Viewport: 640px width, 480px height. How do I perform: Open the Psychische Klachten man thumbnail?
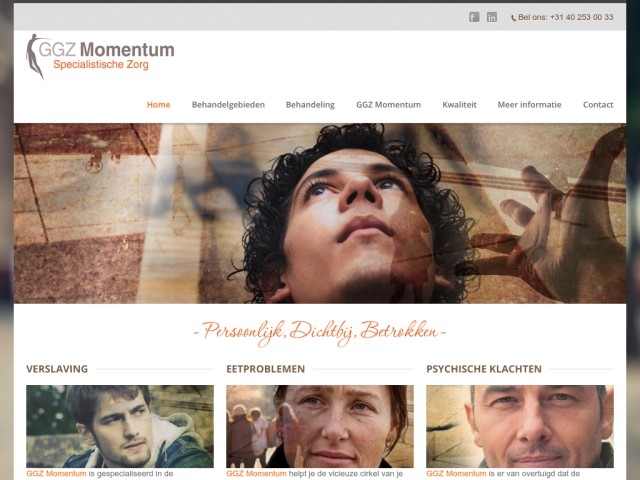520,426
